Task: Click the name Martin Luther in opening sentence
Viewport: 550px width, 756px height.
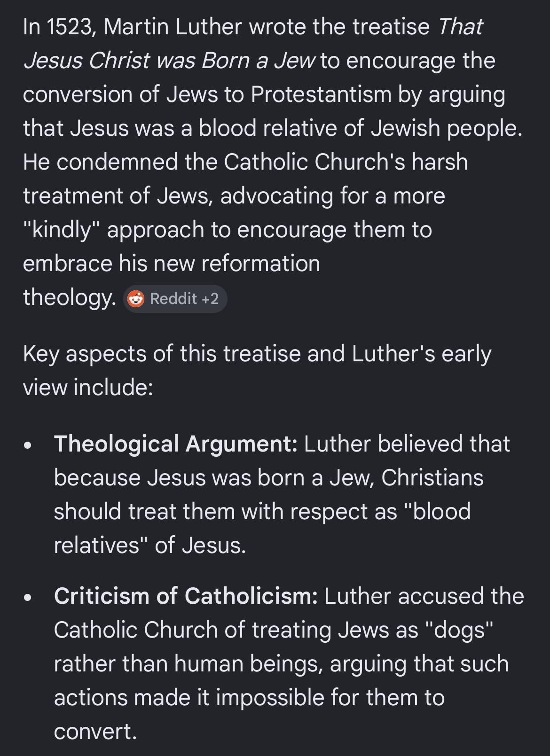Action: [173, 27]
